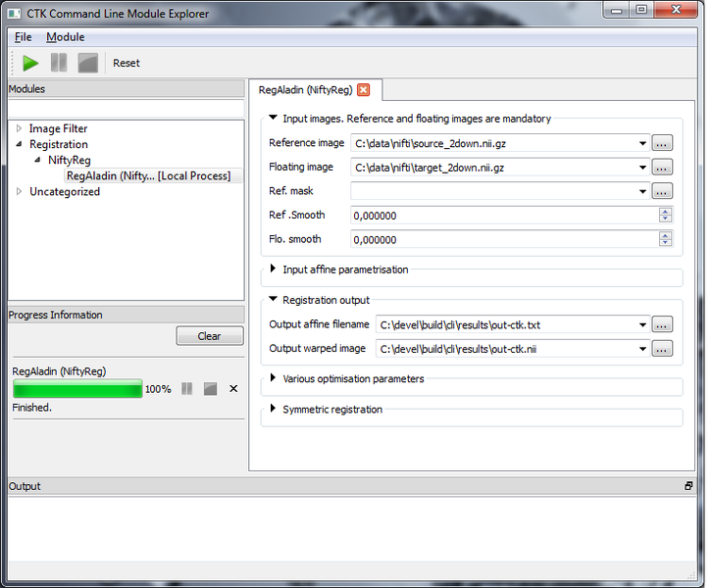712x588 pixels.
Task: Click the green Run play icon in toolbar
Action: pos(30,63)
